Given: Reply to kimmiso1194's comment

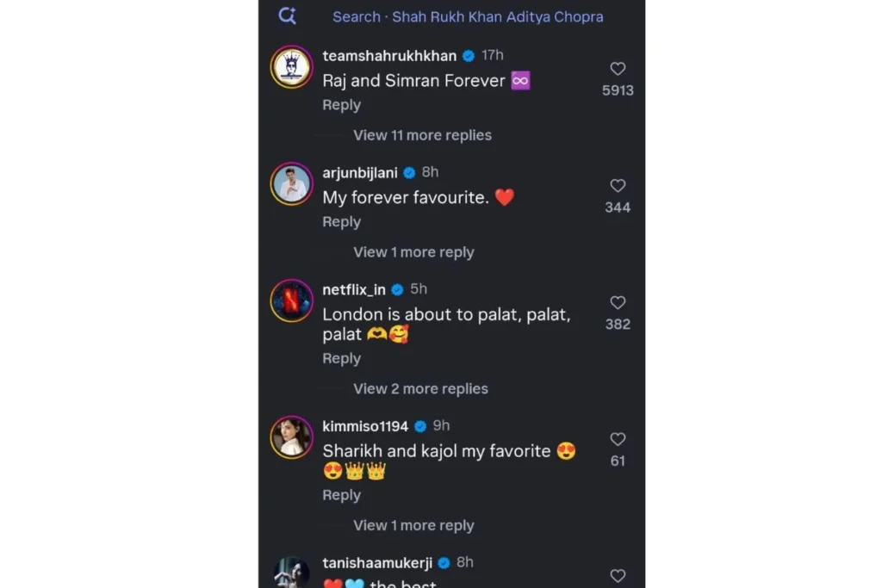Looking at the screenshot, I should coord(341,496).
